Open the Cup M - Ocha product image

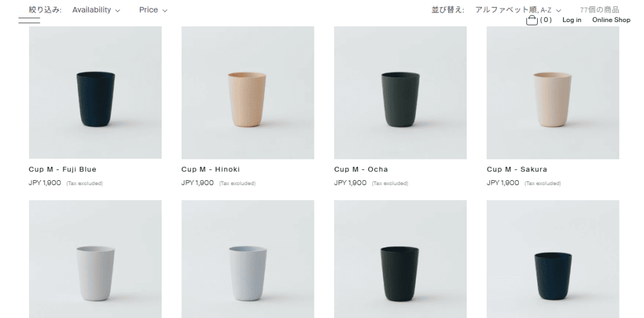click(x=400, y=93)
